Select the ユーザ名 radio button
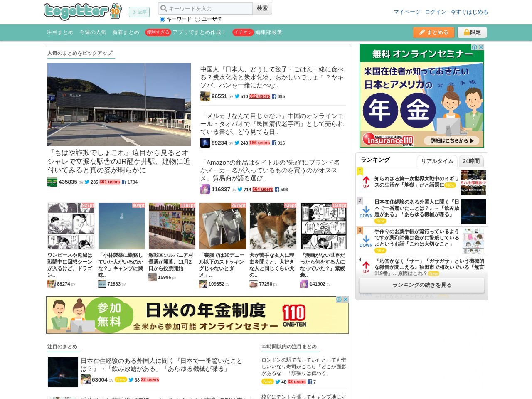This screenshot has width=532, height=399. pos(198,19)
